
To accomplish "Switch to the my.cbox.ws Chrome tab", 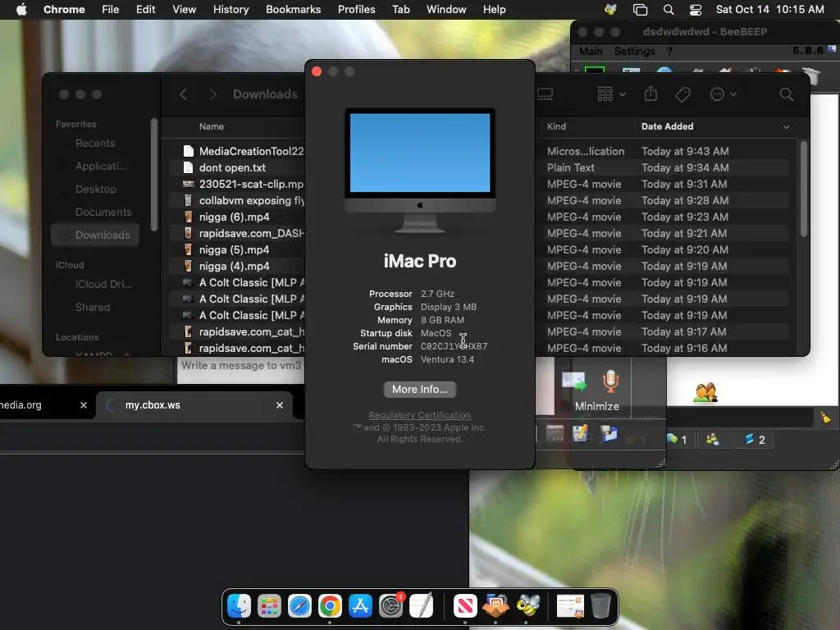I will (x=194, y=405).
